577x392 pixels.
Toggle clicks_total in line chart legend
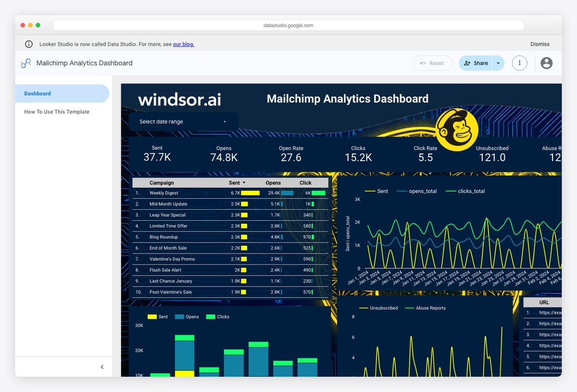pos(465,191)
